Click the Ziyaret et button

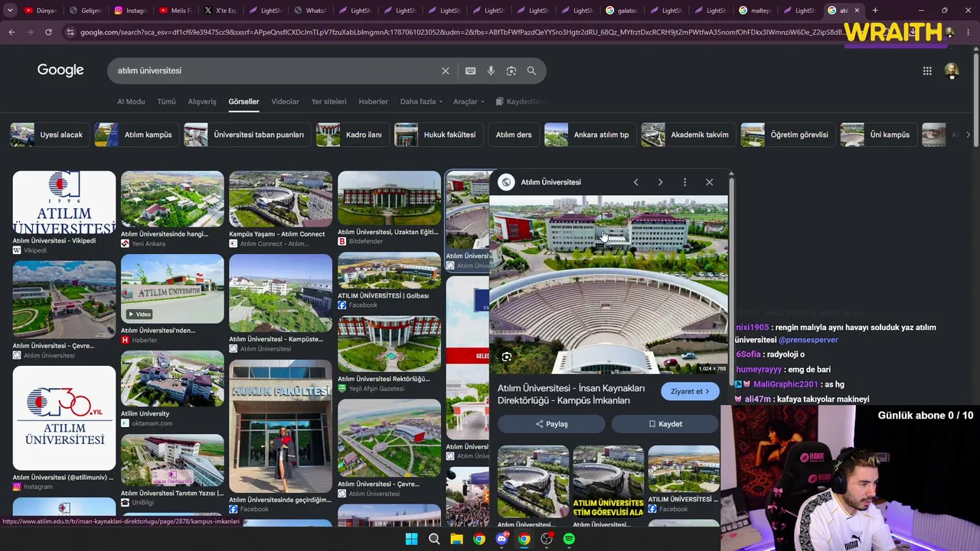pyautogui.click(x=690, y=391)
